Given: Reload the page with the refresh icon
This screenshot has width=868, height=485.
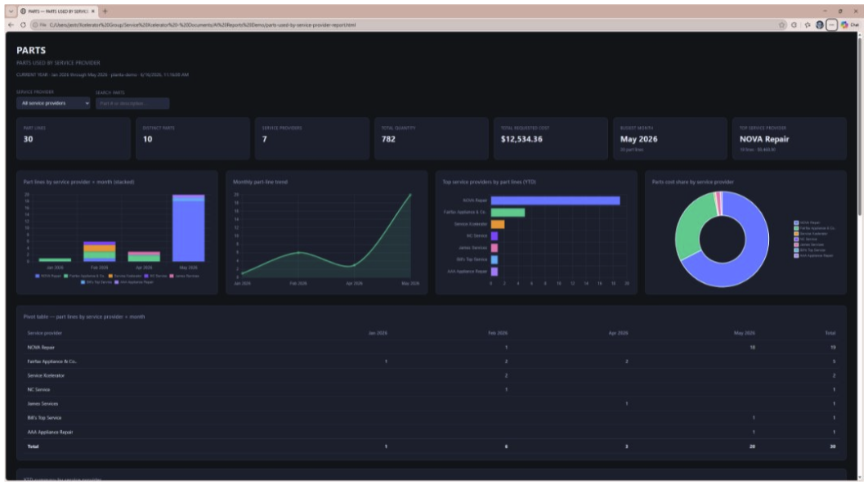Looking at the screenshot, I should pyautogui.click(x=23, y=25).
